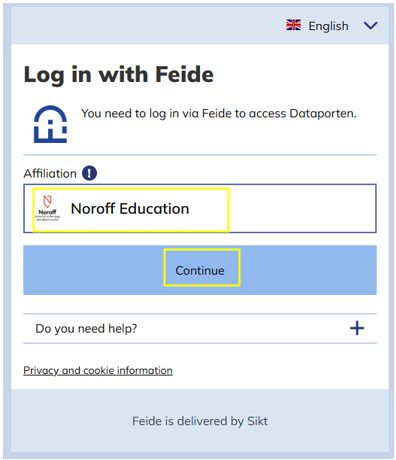Click the Affiliation info exclamation icon

[x=89, y=173]
